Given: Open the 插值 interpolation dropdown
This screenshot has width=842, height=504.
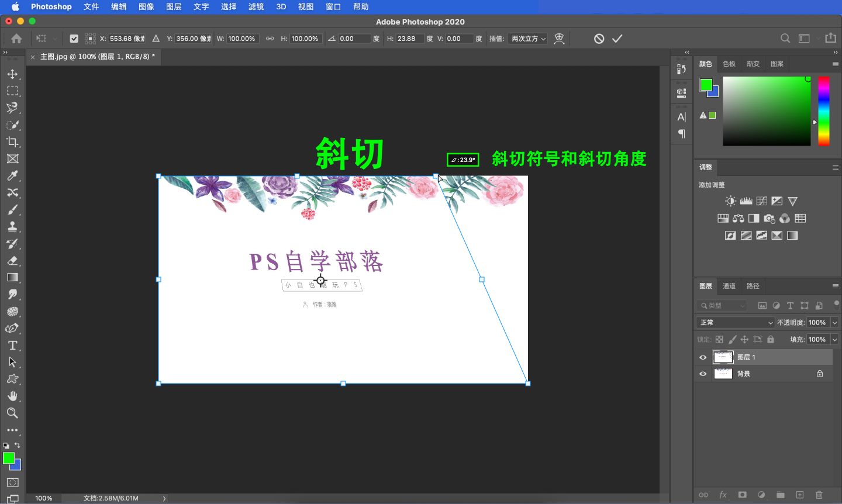Looking at the screenshot, I should point(527,38).
